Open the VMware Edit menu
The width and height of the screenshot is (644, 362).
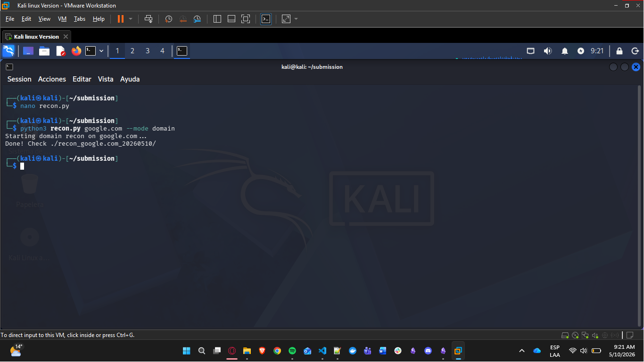pos(26,19)
